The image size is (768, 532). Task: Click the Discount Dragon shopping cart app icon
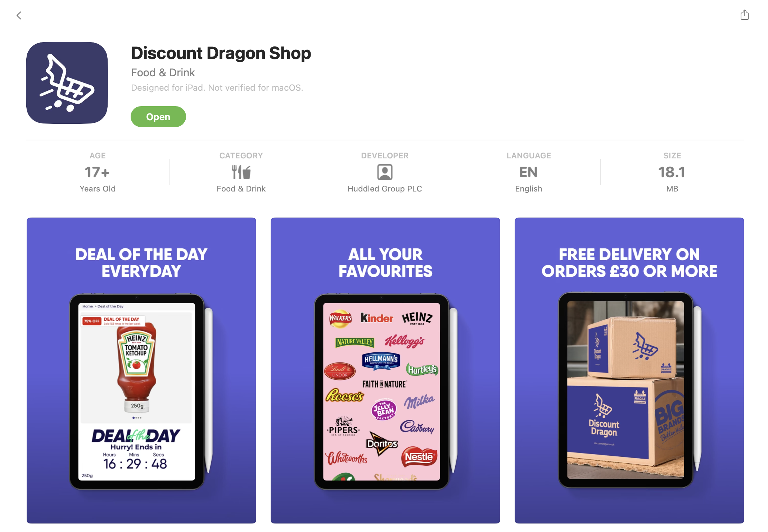67,83
